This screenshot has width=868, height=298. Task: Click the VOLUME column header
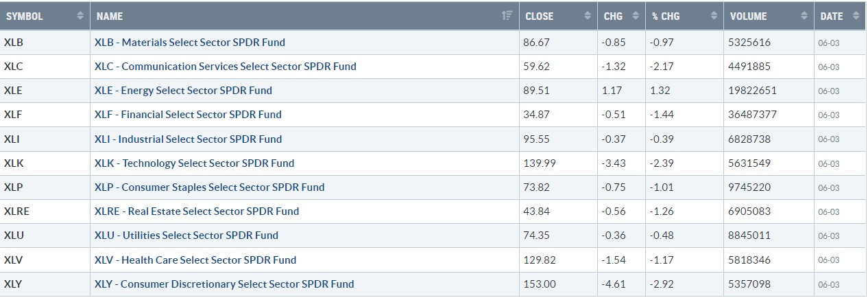pyautogui.click(x=767, y=16)
